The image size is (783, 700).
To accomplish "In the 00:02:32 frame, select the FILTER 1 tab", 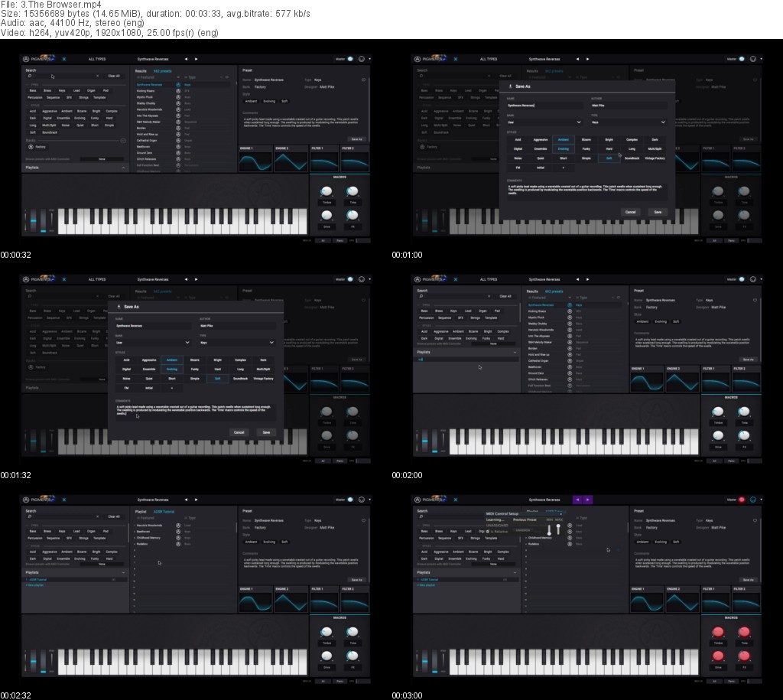I will pos(324,589).
